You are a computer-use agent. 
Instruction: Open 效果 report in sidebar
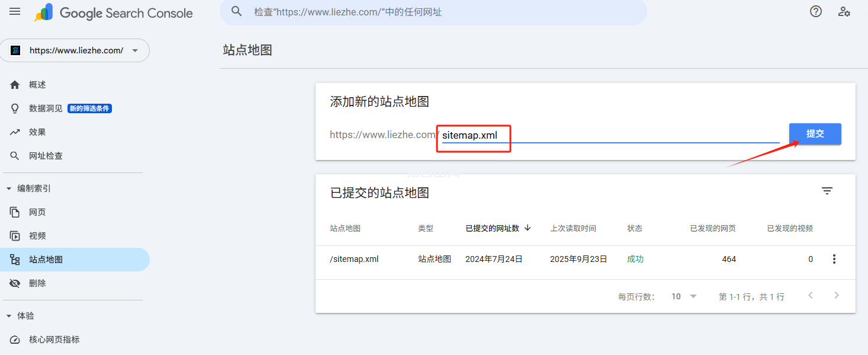tap(75, 132)
